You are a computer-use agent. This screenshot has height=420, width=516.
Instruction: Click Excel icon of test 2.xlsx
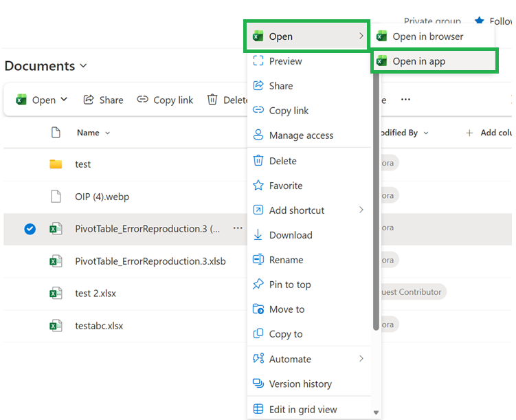pyautogui.click(x=56, y=293)
